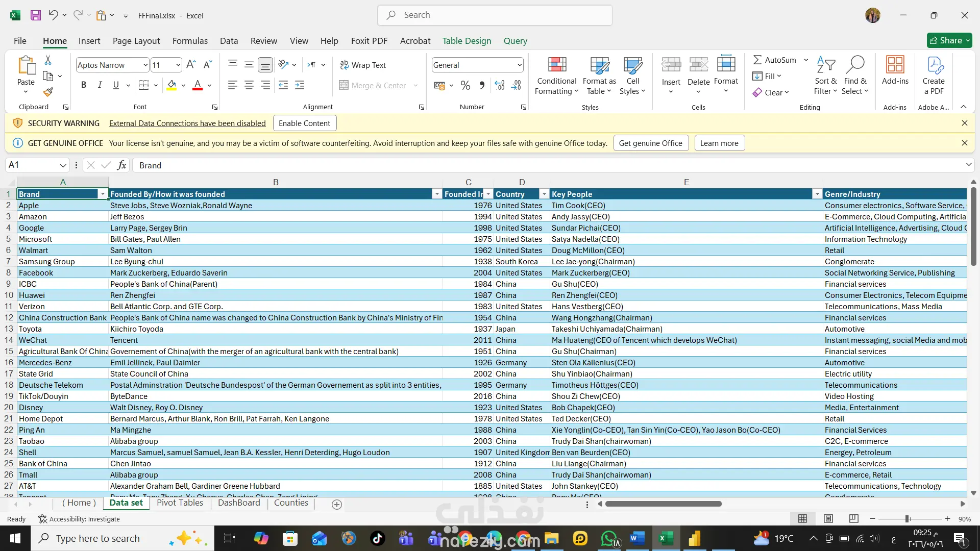Click the Search box in title bar
Viewport: 980px width, 551px height.
click(495, 15)
